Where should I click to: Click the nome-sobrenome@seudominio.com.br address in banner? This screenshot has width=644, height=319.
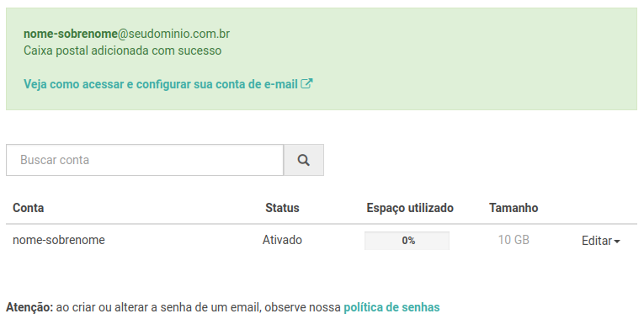pos(126,34)
